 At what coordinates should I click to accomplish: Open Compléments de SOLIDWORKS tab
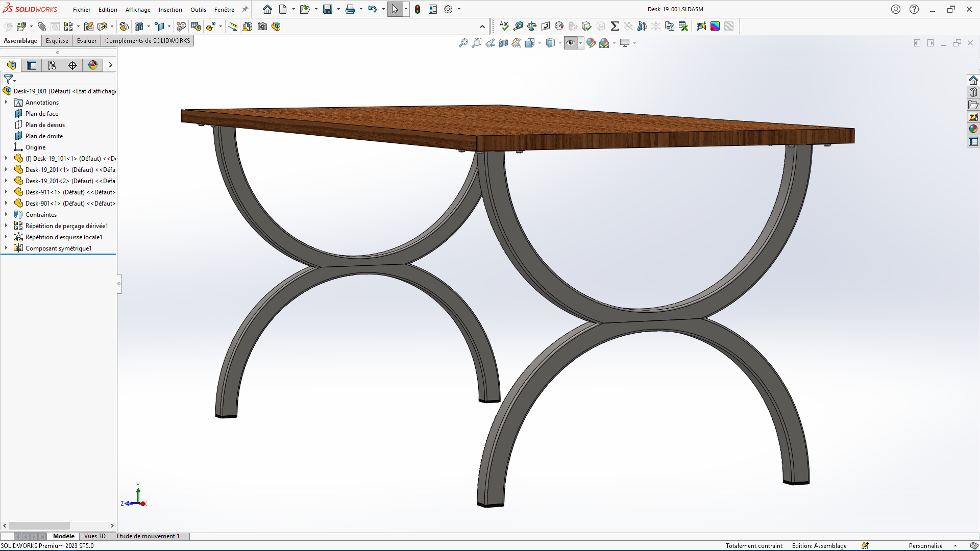coord(148,41)
